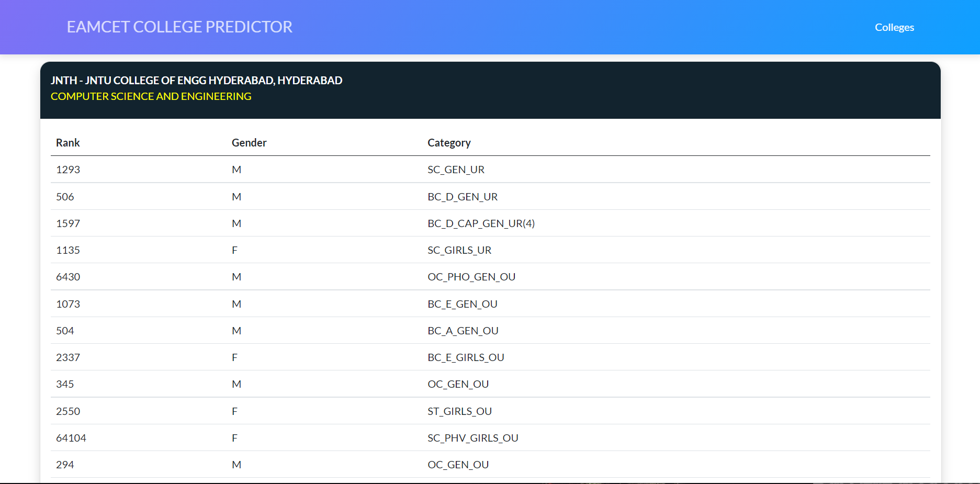Click the Gender column header

[249, 143]
